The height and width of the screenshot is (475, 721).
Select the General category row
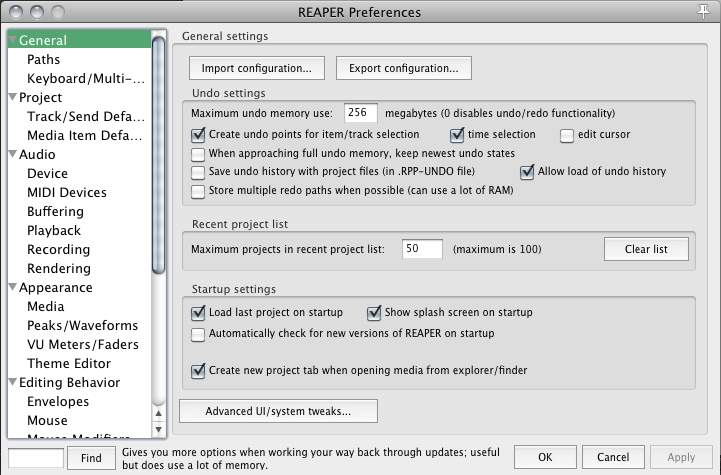click(80, 40)
